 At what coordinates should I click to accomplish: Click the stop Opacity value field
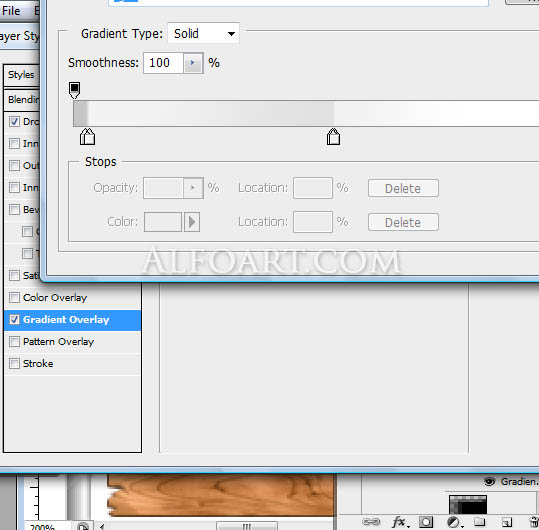tap(163, 188)
